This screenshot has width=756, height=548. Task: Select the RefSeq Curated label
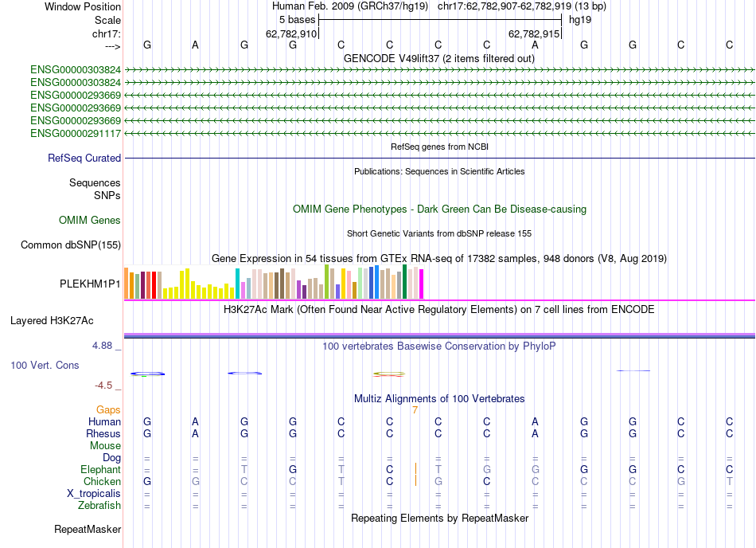(x=84, y=159)
